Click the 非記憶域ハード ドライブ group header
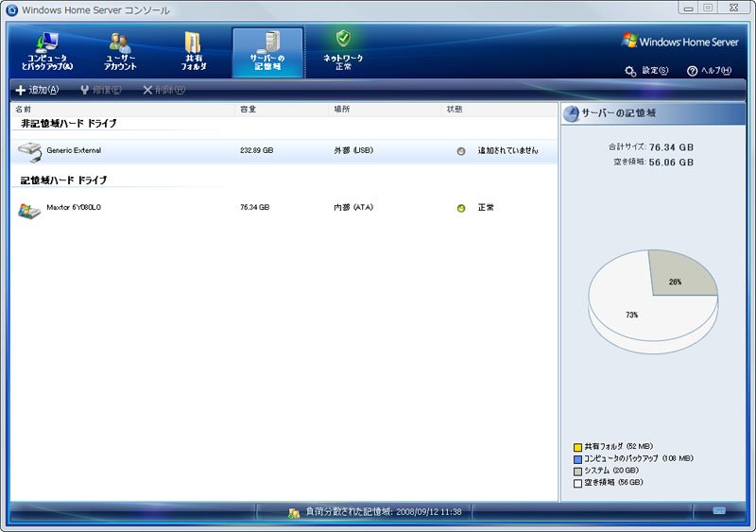The width and height of the screenshot is (756, 532). point(68,124)
